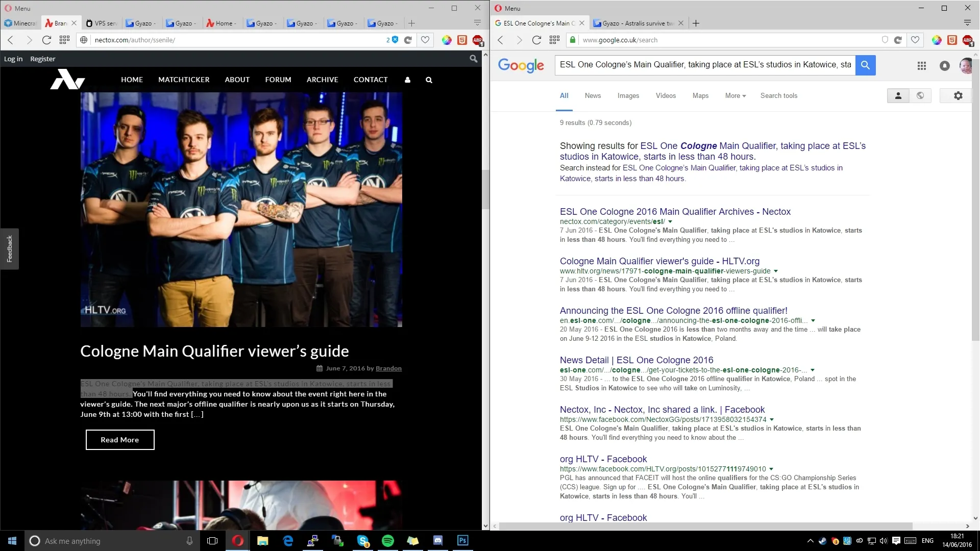
Task: Open the ARCHIVE menu item
Action: click(323, 80)
